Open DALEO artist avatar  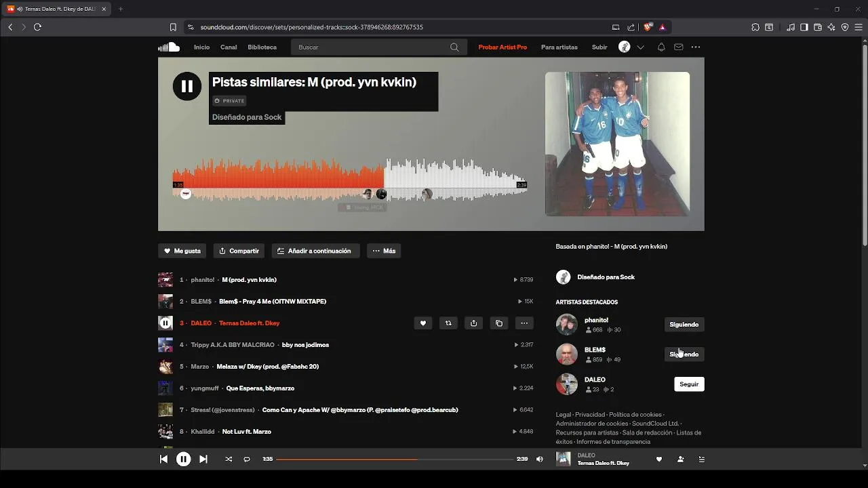(x=567, y=384)
